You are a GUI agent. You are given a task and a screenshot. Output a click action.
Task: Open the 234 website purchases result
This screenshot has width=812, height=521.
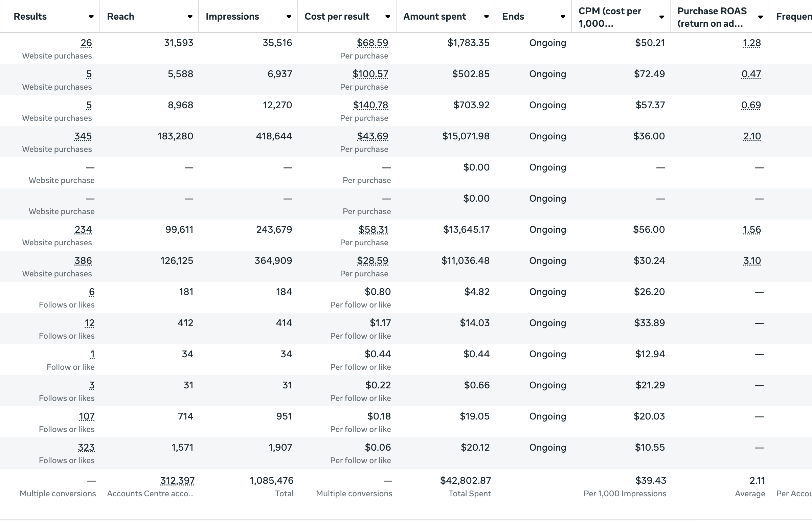point(83,230)
